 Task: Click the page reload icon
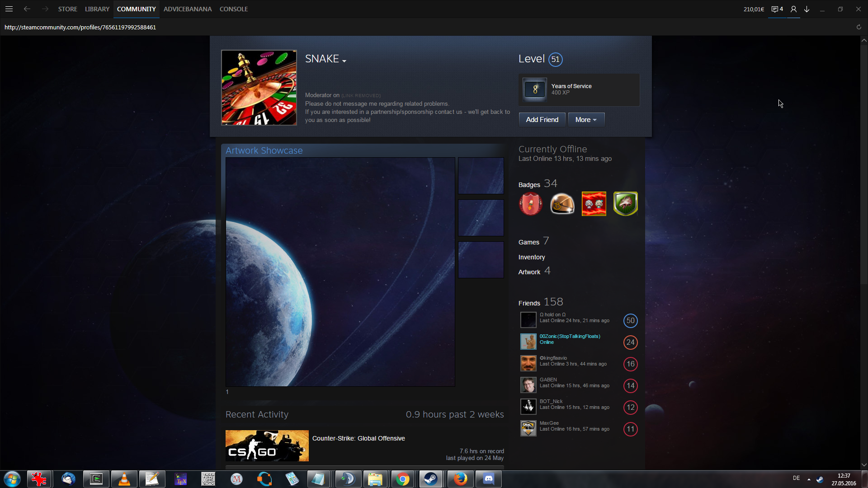859,27
